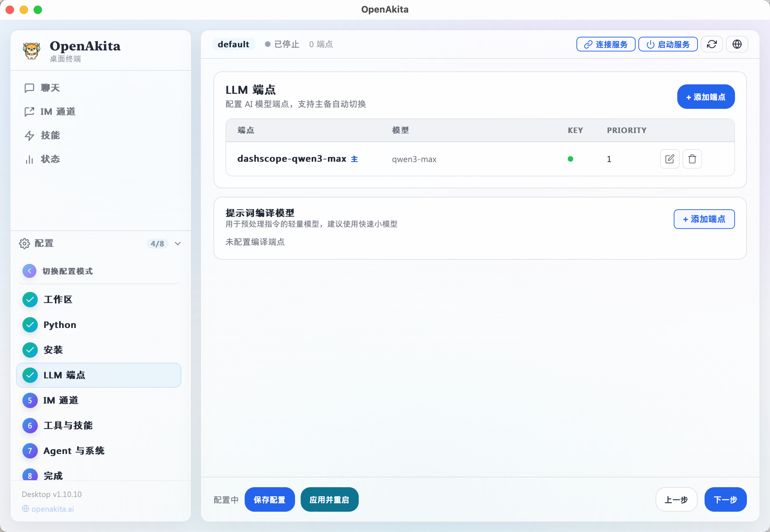Edit the dashscope-qwen3-max endpoint
This screenshot has width=770, height=532.
click(x=670, y=159)
